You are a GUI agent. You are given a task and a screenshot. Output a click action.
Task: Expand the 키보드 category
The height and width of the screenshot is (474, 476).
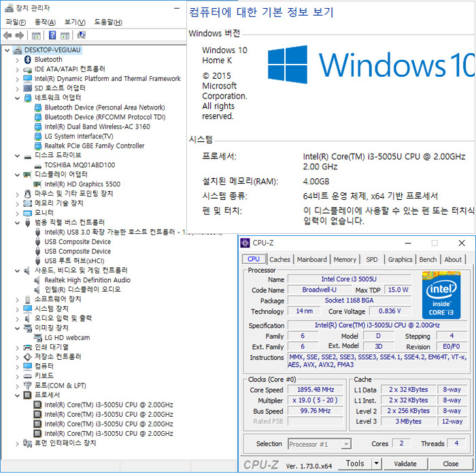point(17,376)
